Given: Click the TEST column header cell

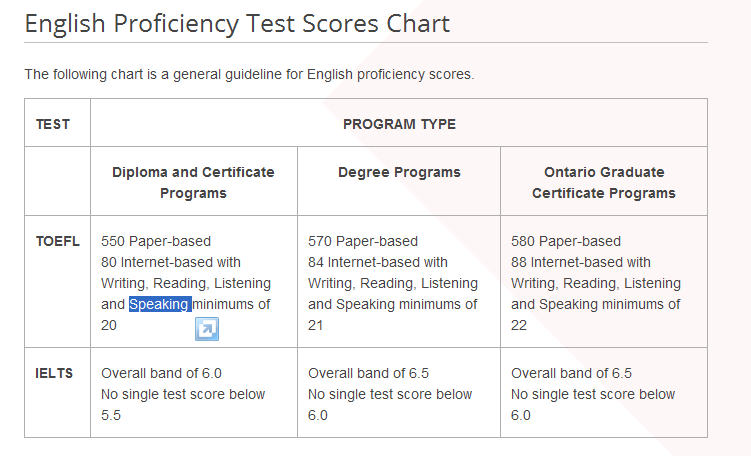Looking at the screenshot, I should (x=57, y=123).
